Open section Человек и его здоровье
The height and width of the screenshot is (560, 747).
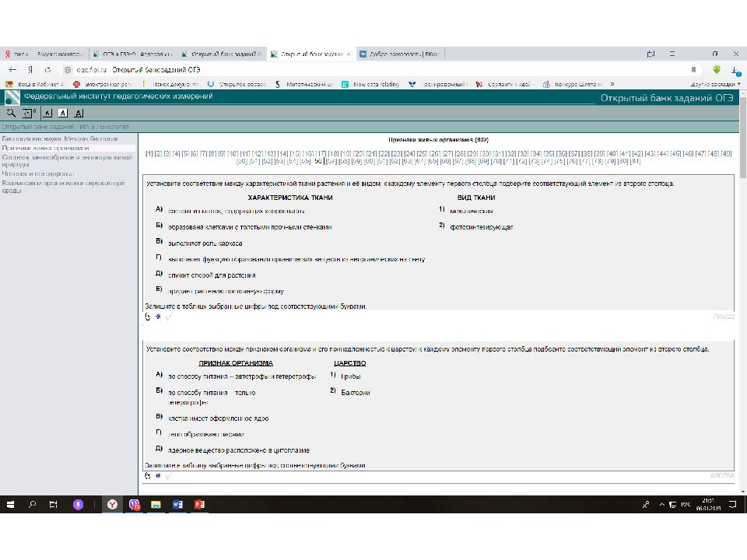coord(38,173)
